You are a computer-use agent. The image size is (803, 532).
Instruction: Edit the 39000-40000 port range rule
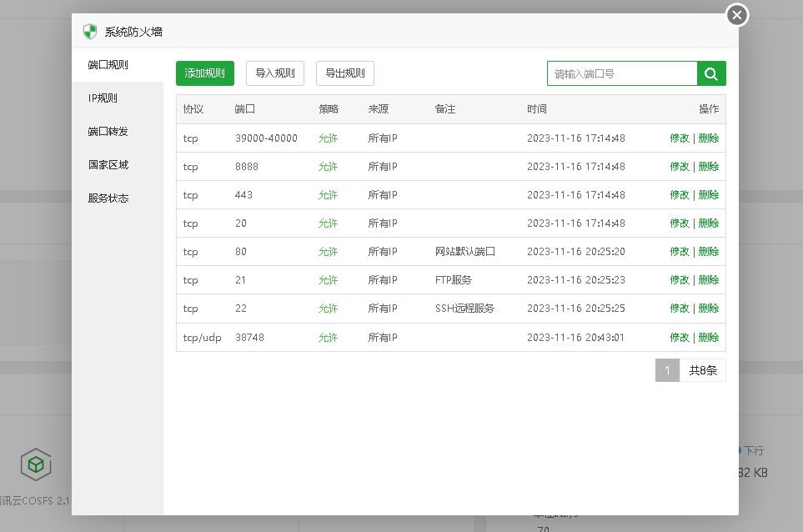pos(680,138)
